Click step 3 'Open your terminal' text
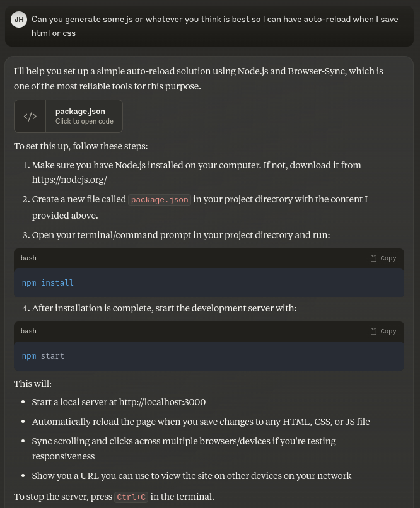This screenshot has height=508, width=420. (x=181, y=235)
